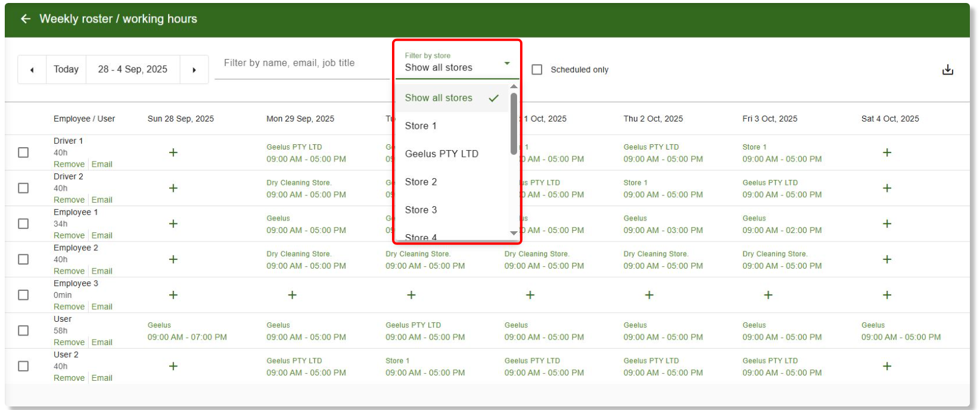The width and height of the screenshot is (980, 410).
Task: Select the Employee 1 row checkbox
Action: click(x=23, y=223)
